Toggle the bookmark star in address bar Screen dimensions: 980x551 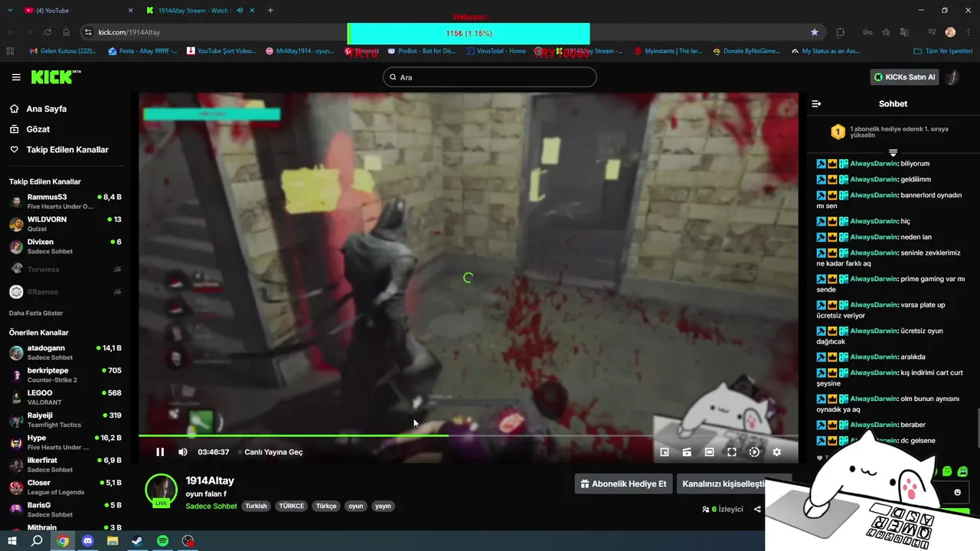[815, 32]
